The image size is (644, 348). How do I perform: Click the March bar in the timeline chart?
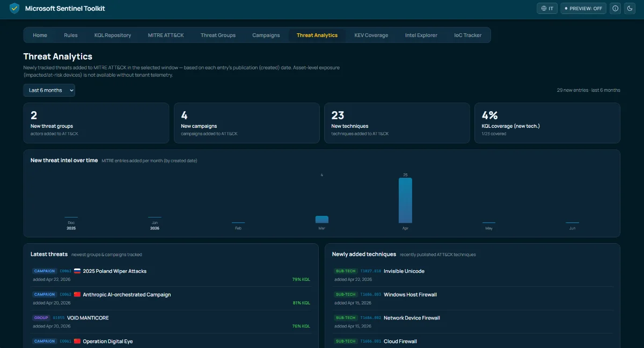click(322, 219)
